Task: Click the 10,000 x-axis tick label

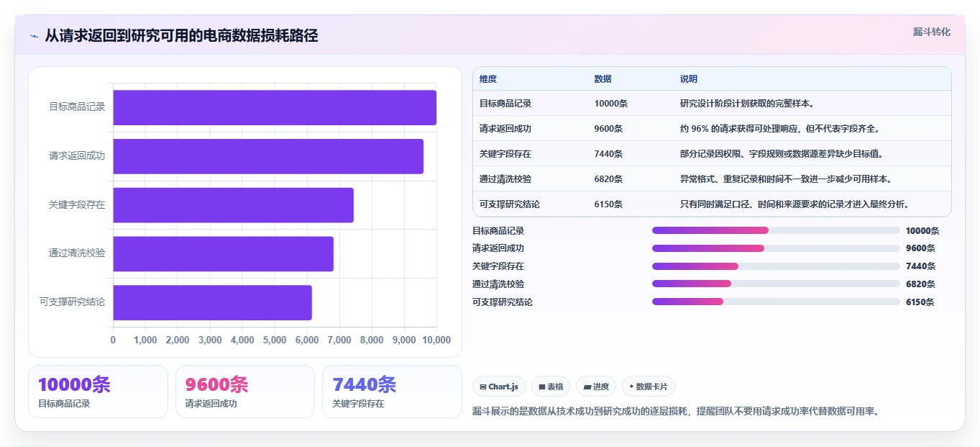Action: tap(436, 340)
